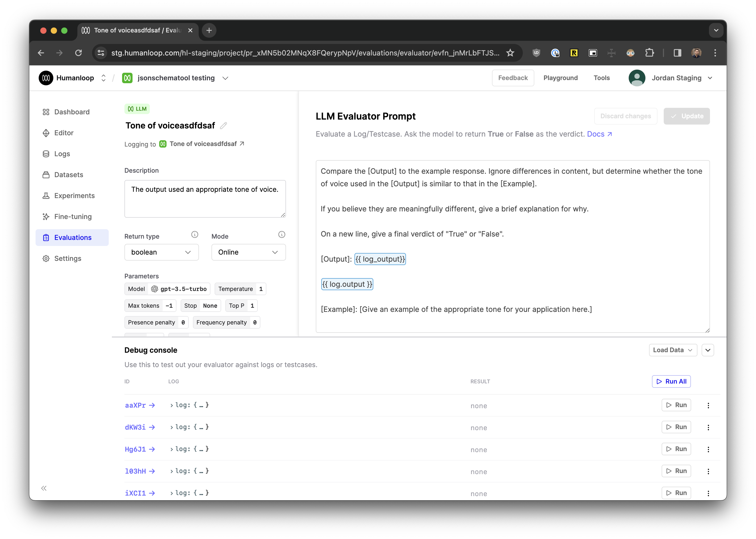
Task: Open the tab search dropdown arrow
Action: click(716, 31)
